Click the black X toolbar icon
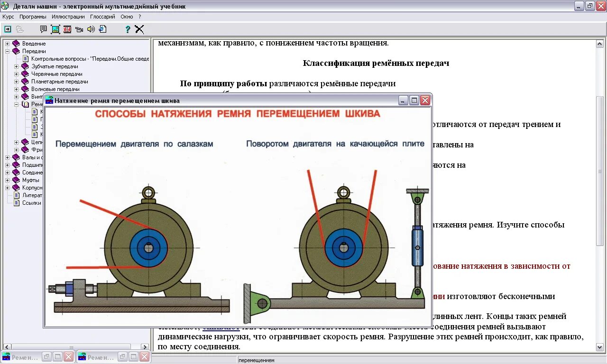The height and width of the screenshot is (364, 607). tap(139, 29)
